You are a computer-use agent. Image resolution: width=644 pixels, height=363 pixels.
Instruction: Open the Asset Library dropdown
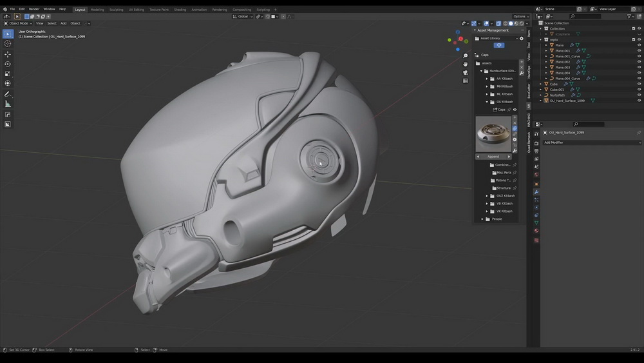point(497,38)
